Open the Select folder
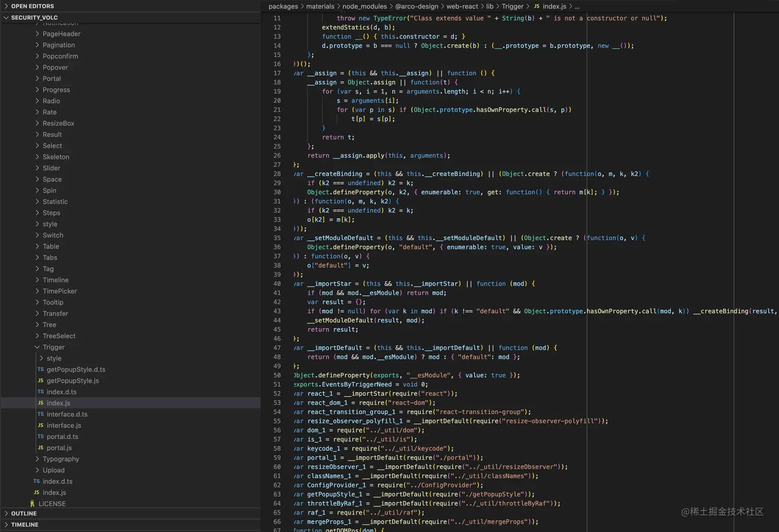This screenshot has height=532, width=779. coord(52,146)
